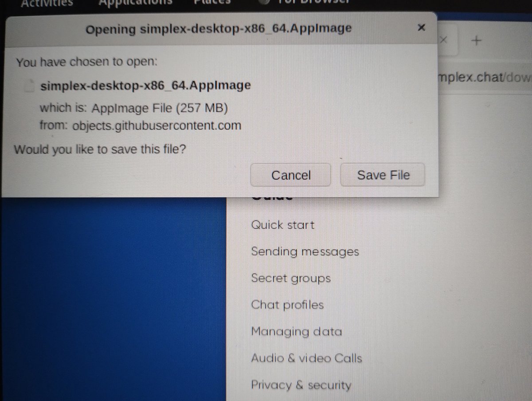Image resolution: width=532 pixels, height=401 pixels.
Task: Close the Opening simplex-desktop dialog
Action: click(422, 28)
